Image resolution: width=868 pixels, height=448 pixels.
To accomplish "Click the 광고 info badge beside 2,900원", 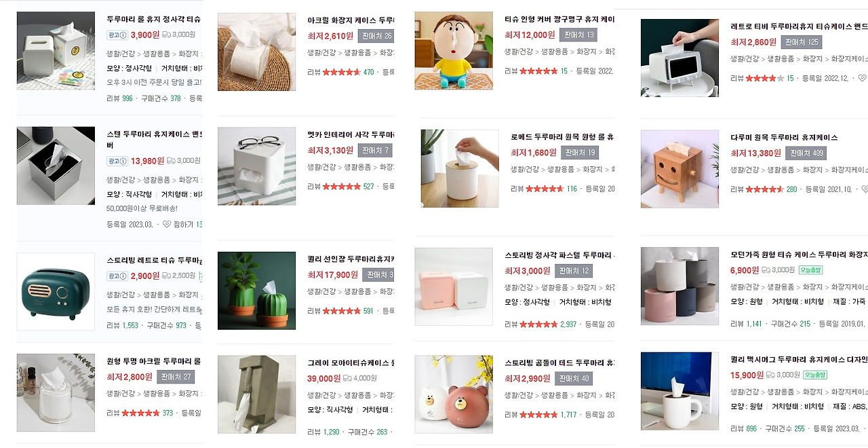I will tap(117, 276).
